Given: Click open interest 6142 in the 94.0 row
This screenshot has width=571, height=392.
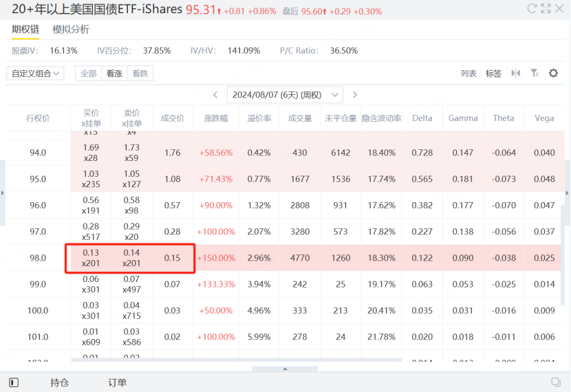Looking at the screenshot, I should [341, 153].
